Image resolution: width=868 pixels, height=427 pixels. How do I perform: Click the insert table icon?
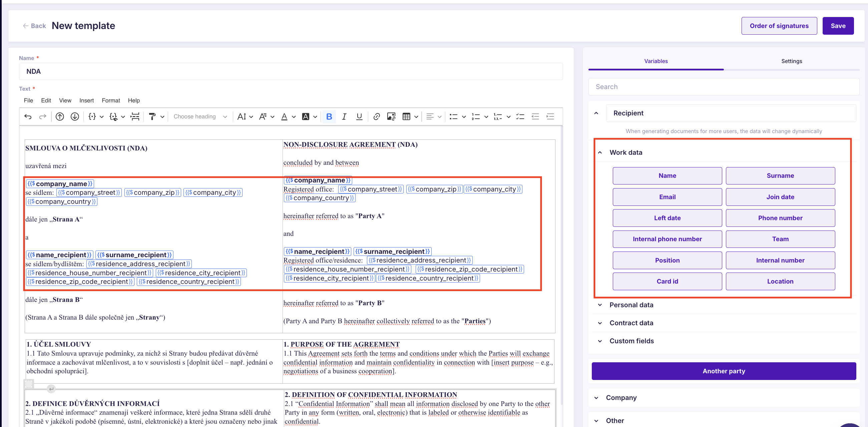pyautogui.click(x=406, y=117)
